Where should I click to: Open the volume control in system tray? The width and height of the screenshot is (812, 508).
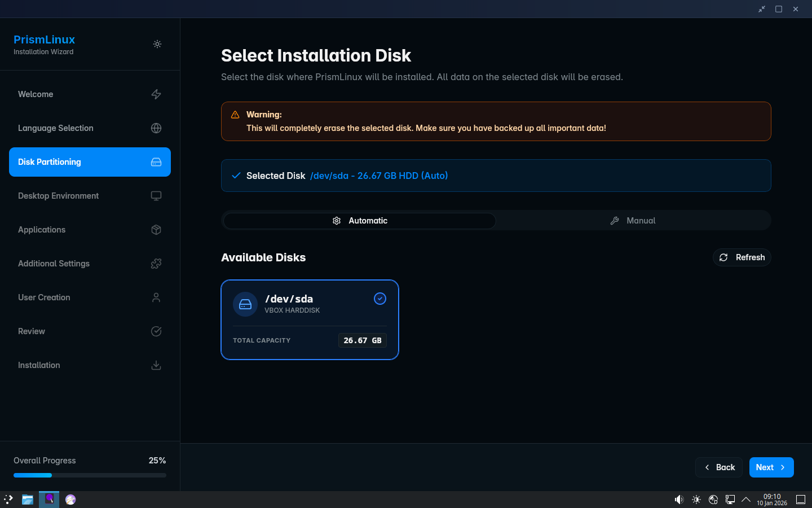pos(679,500)
